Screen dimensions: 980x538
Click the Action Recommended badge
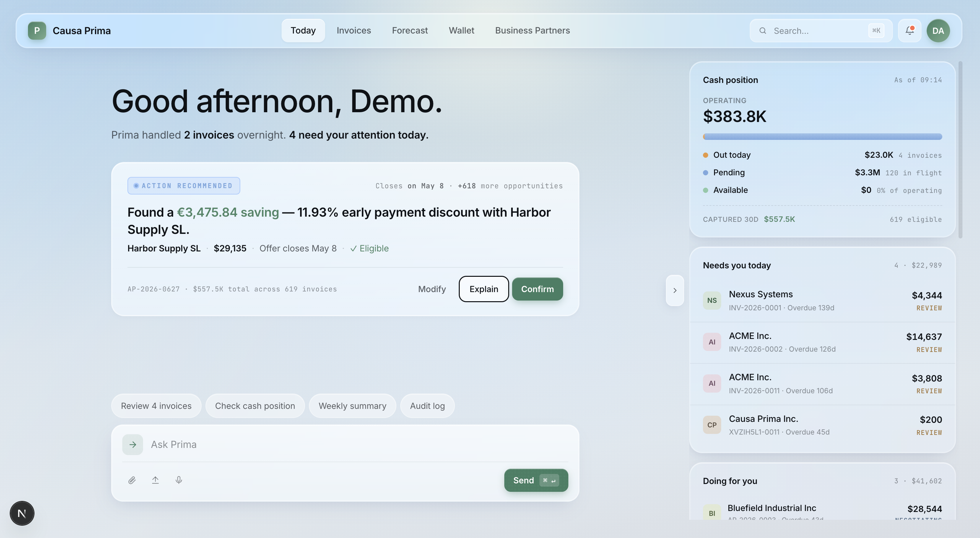[184, 186]
